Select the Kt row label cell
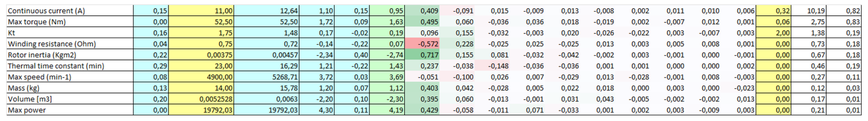The height and width of the screenshot is (121, 868). tap(70, 33)
